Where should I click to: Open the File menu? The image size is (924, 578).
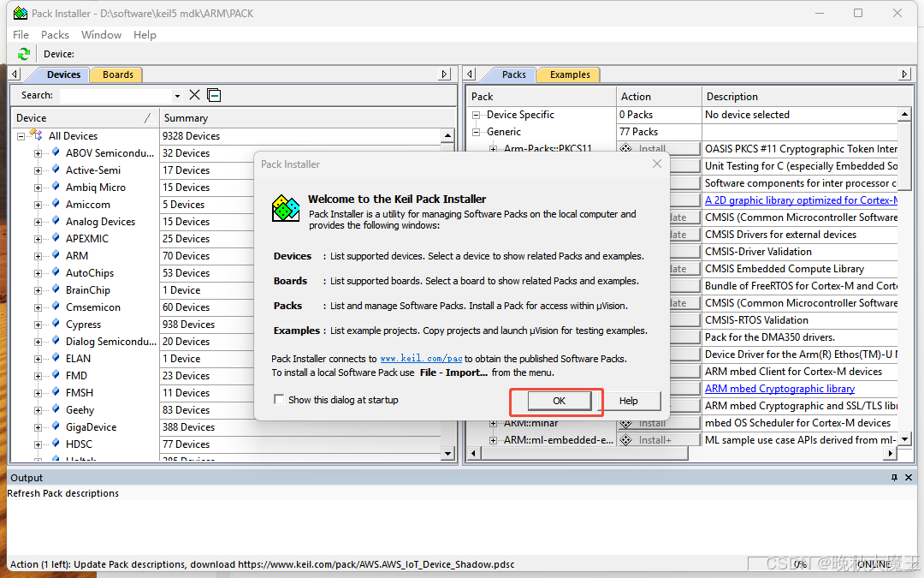pyautogui.click(x=21, y=35)
